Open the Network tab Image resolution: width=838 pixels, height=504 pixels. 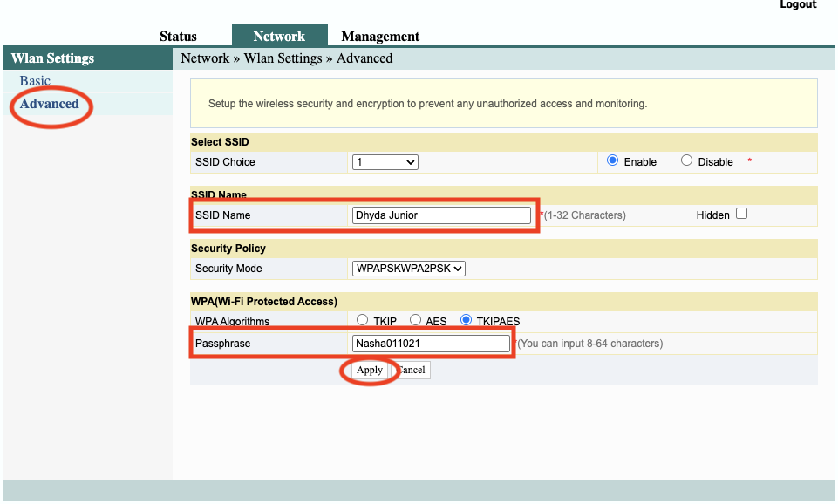click(x=279, y=36)
